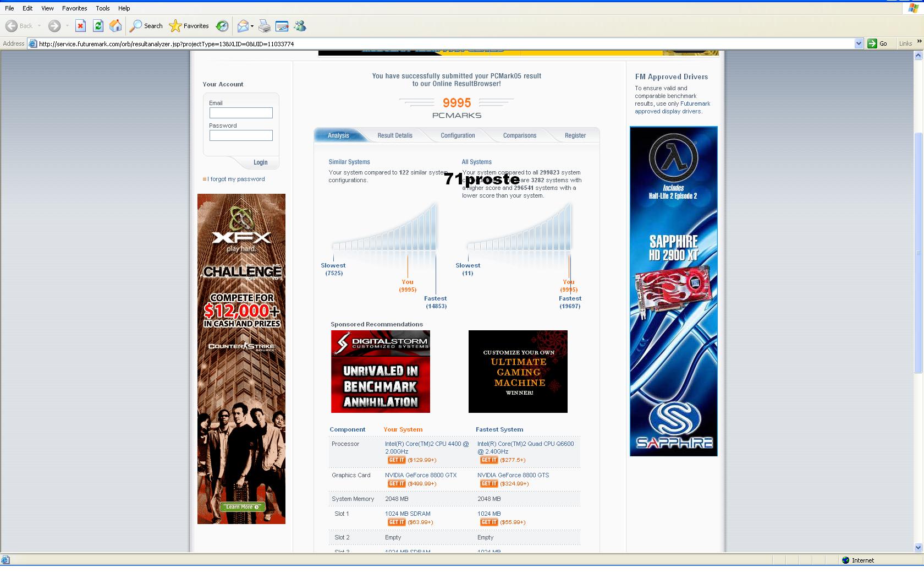Expand the Links toolbar chevron
Screen dimensions: 924x578
[919, 41]
